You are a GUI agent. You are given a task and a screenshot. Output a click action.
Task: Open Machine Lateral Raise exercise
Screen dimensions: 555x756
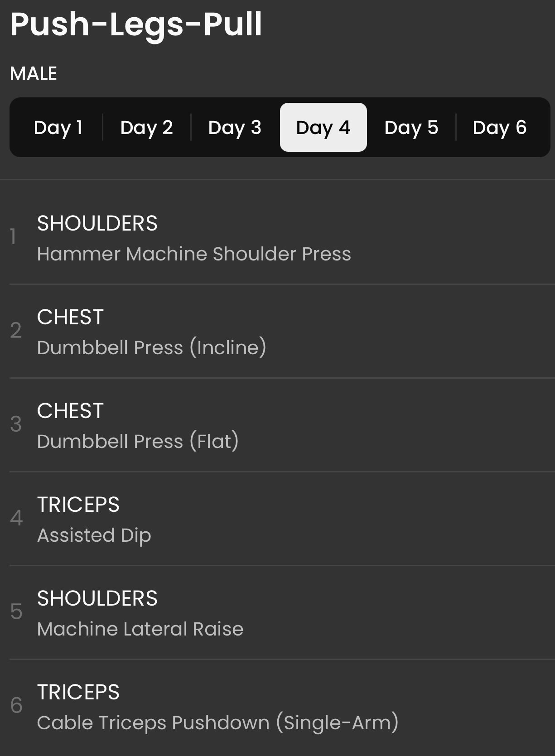140,629
